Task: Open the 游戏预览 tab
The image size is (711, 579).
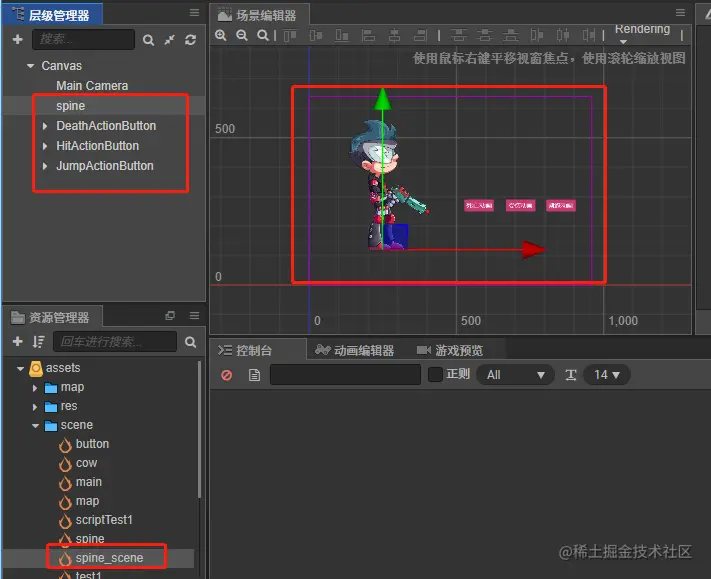Action: [450, 350]
